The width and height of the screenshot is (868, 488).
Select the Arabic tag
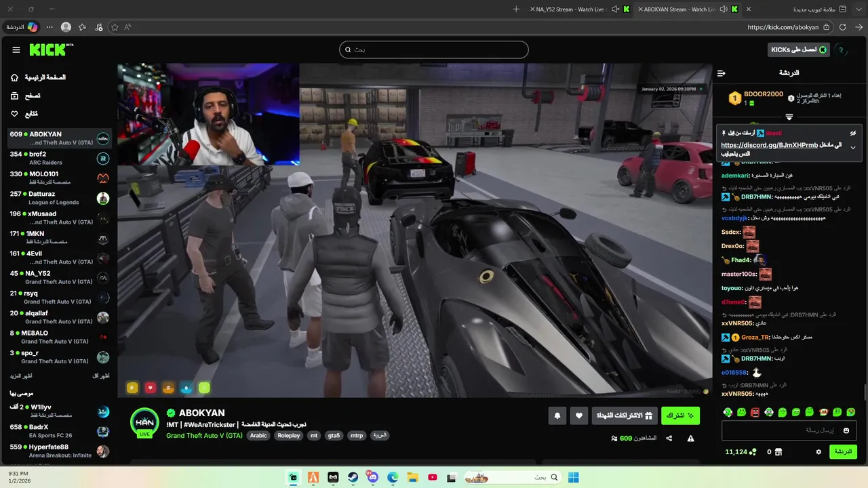258,436
